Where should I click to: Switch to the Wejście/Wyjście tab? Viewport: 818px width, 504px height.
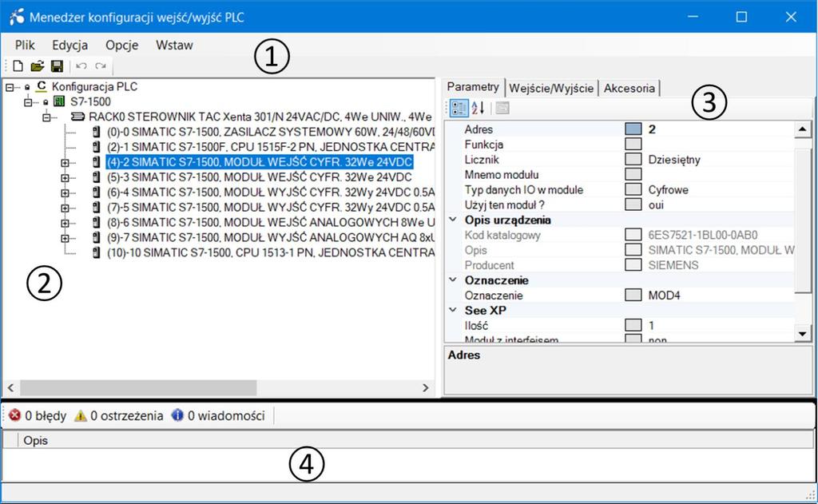tap(551, 88)
